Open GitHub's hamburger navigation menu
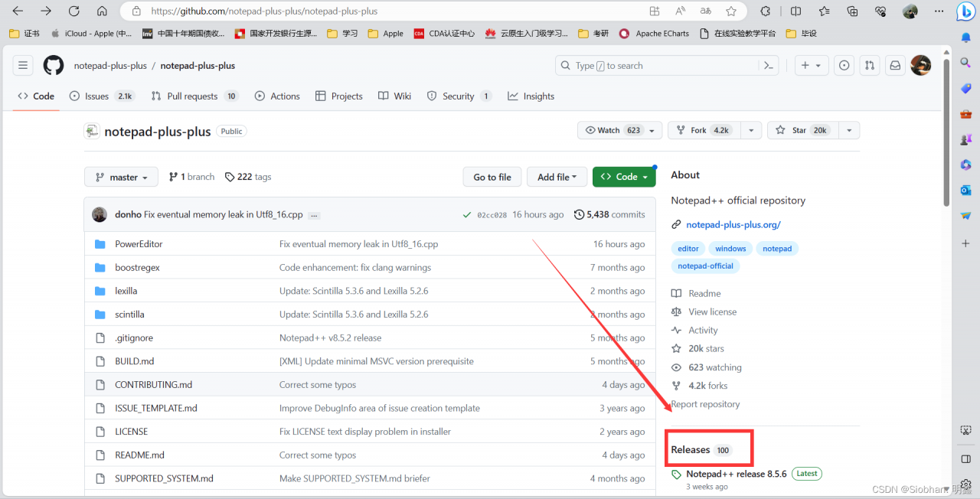 tap(23, 66)
